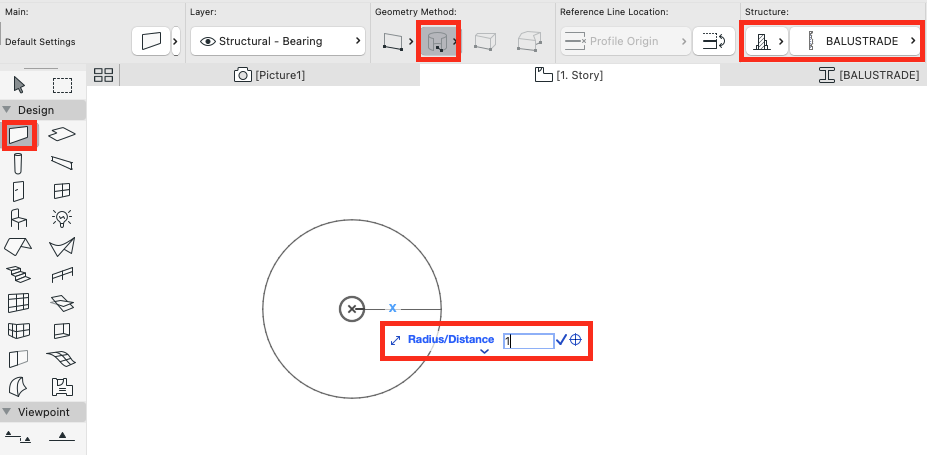Viewport: 927px width, 455px height.
Task: Choose polygon wall geometry method
Action: 529,41
